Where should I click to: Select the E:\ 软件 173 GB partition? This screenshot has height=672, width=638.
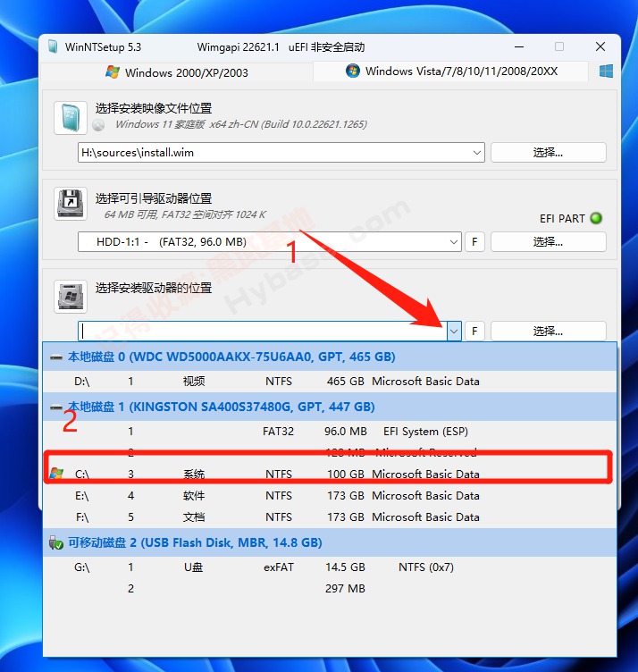pyautogui.click(x=330, y=495)
